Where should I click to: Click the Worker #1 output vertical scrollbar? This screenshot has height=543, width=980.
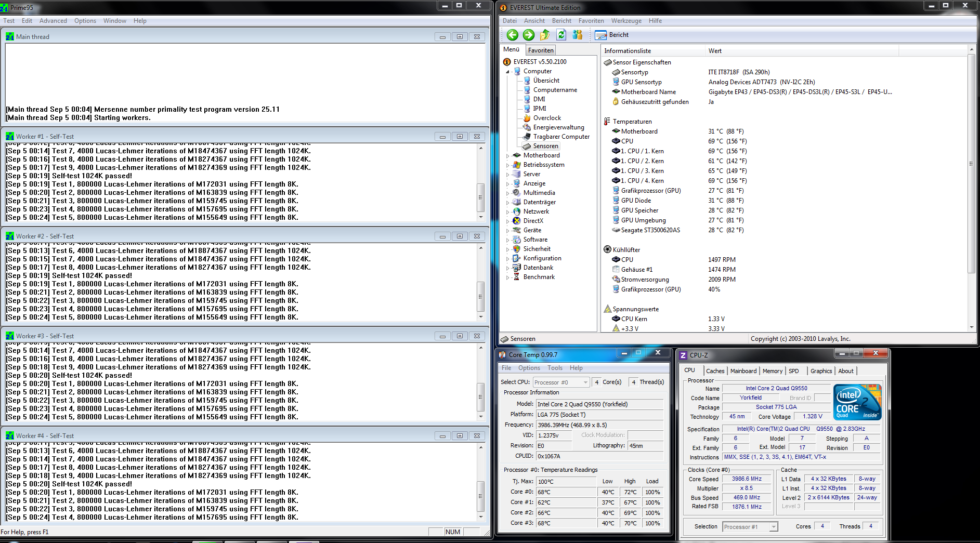pyautogui.click(x=481, y=182)
